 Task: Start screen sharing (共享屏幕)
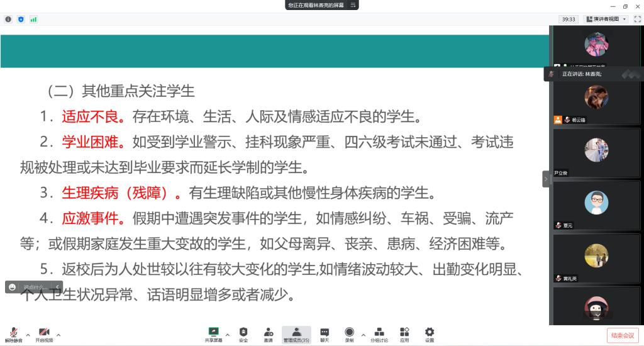[x=213, y=334]
